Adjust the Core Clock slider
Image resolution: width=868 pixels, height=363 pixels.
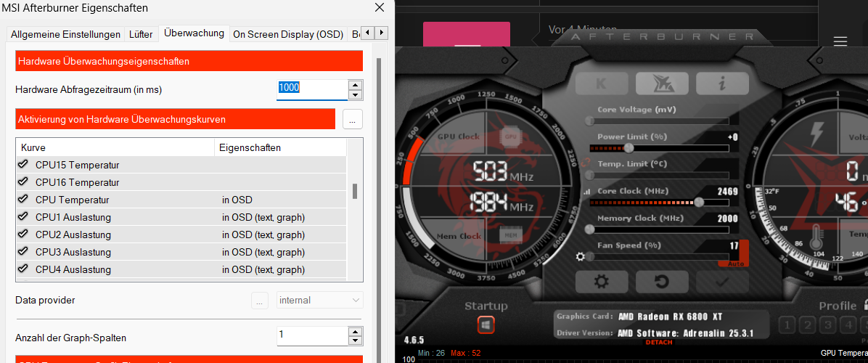point(699,202)
